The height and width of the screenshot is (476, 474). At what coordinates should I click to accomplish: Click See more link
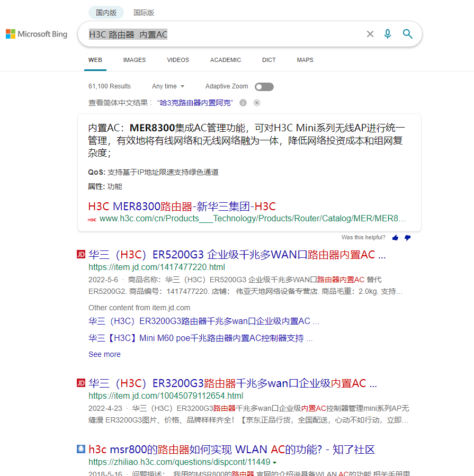click(x=104, y=354)
